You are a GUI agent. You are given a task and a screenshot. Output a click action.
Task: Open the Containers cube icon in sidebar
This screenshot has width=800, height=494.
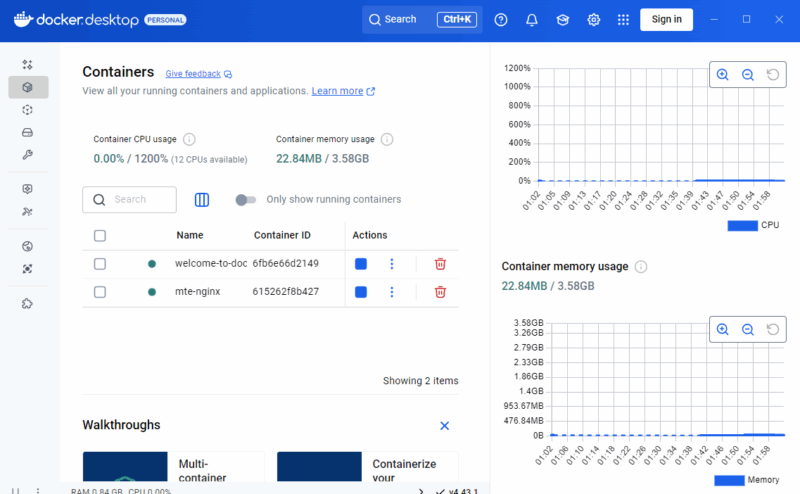28,87
